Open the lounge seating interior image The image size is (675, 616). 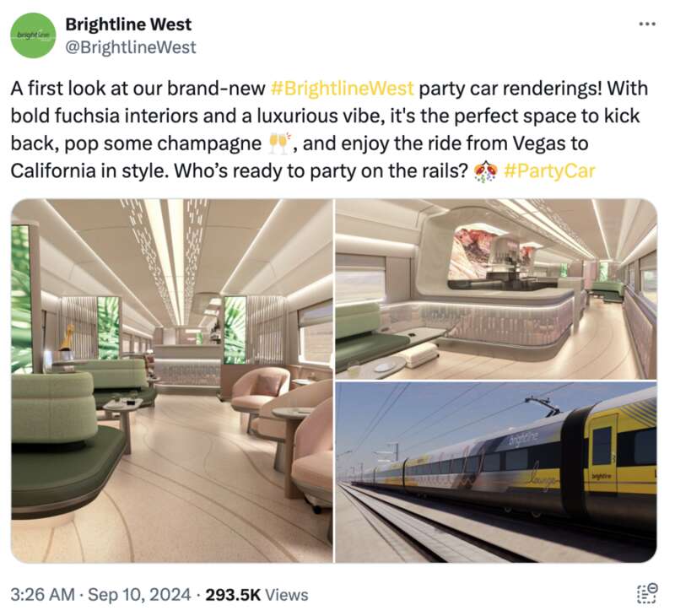click(172, 381)
